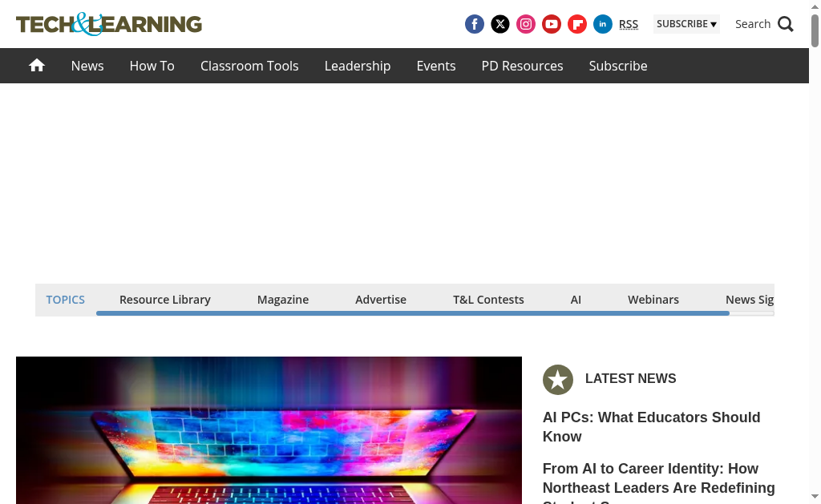Click the magnifying glass search icon

786,24
